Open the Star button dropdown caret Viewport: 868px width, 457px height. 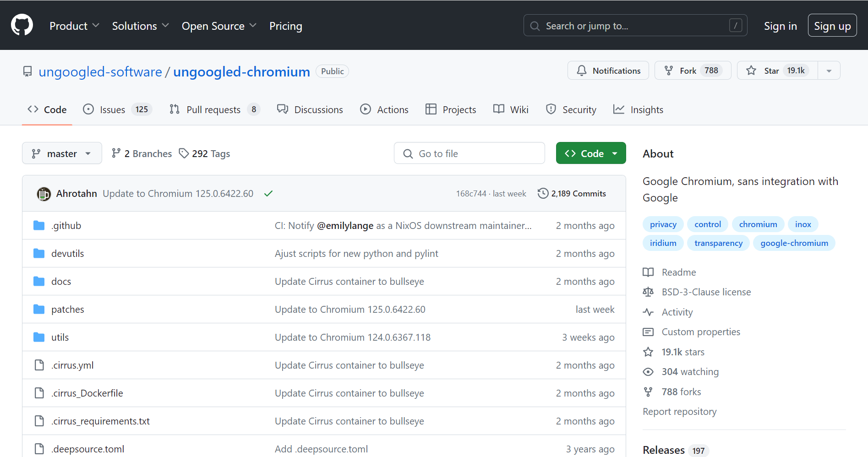(x=829, y=71)
